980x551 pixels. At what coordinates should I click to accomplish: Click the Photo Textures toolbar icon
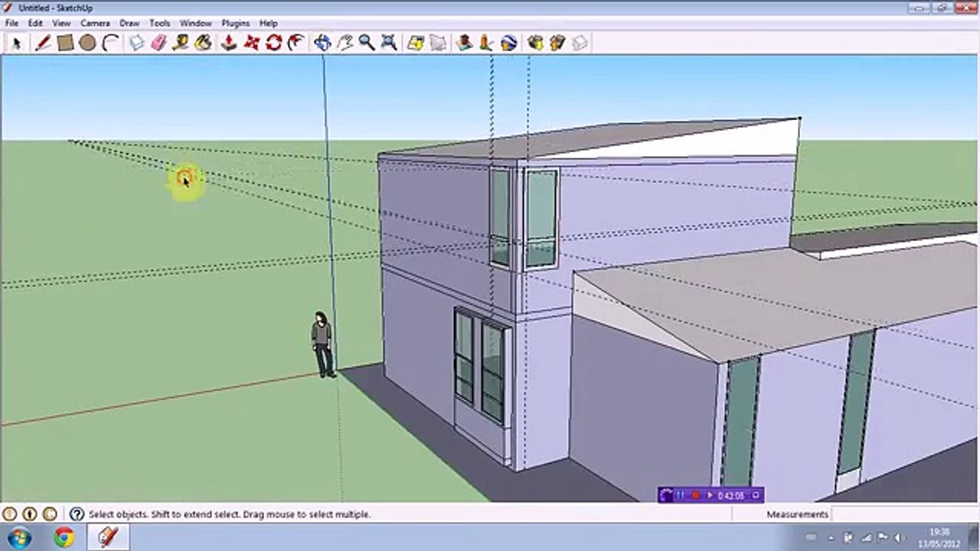[x=486, y=43]
